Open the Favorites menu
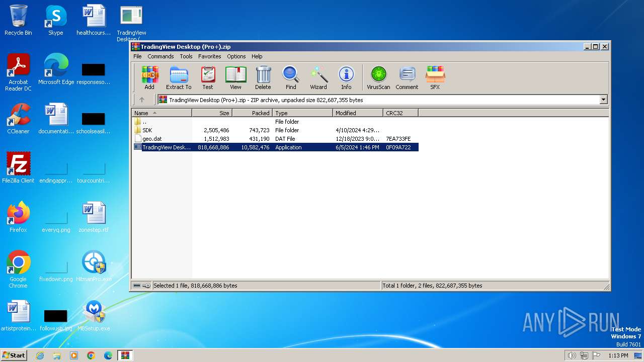Viewport: 644px width, 362px height. (209, 56)
